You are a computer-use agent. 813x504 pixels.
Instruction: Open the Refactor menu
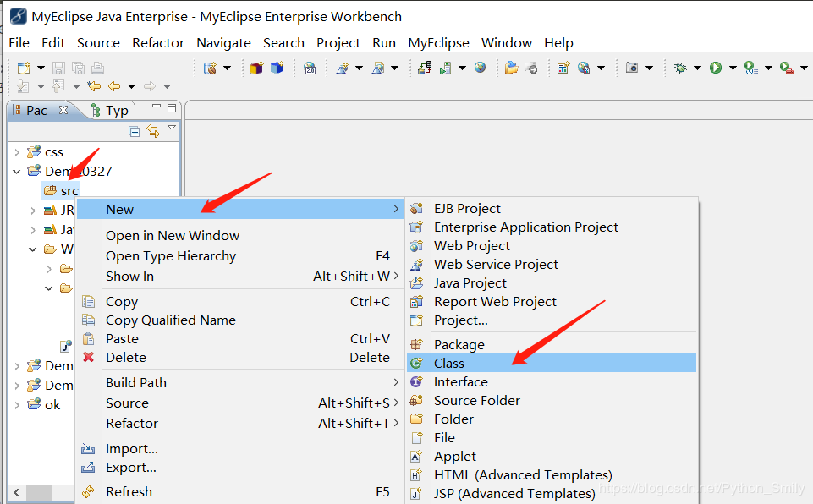click(x=157, y=42)
